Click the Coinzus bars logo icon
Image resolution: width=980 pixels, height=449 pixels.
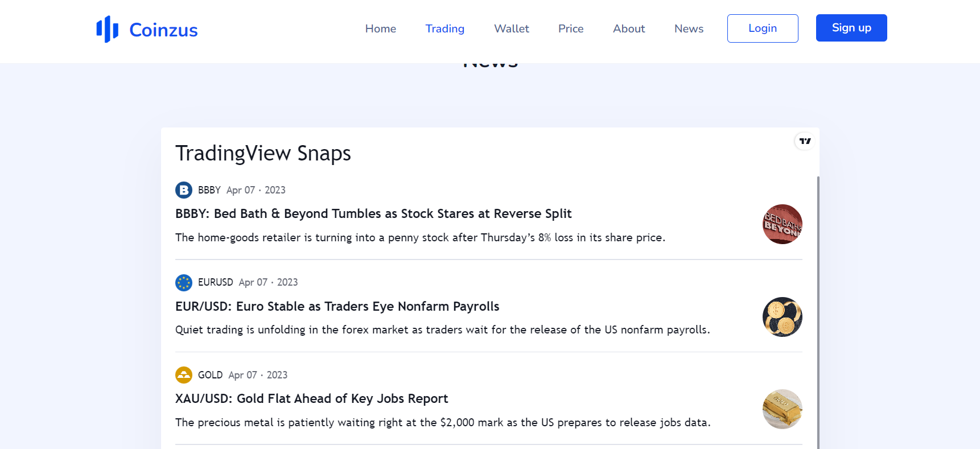click(107, 29)
